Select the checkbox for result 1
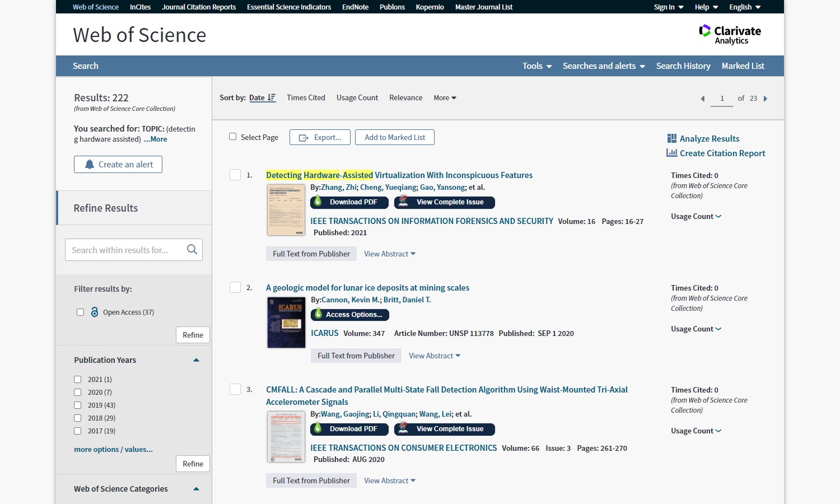Screen dimensions: 840x504 coord(235,175)
